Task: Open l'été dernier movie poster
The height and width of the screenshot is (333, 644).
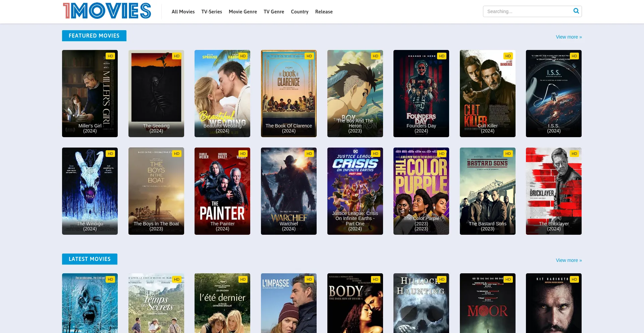Action: pos(222,303)
